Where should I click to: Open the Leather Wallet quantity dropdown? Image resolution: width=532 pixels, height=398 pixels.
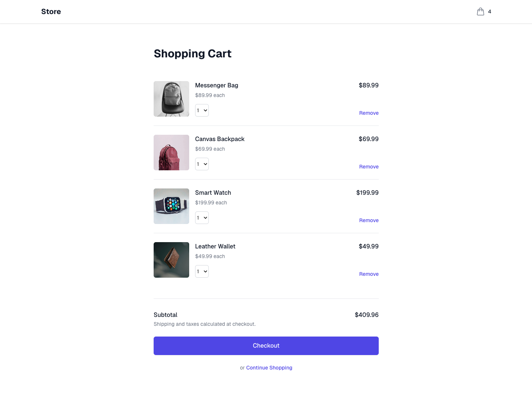pyautogui.click(x=202, y=271)
